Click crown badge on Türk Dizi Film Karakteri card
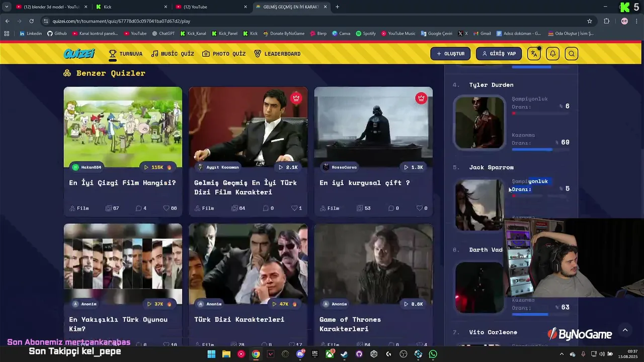The image size is (644, 362). click(296, 98)
